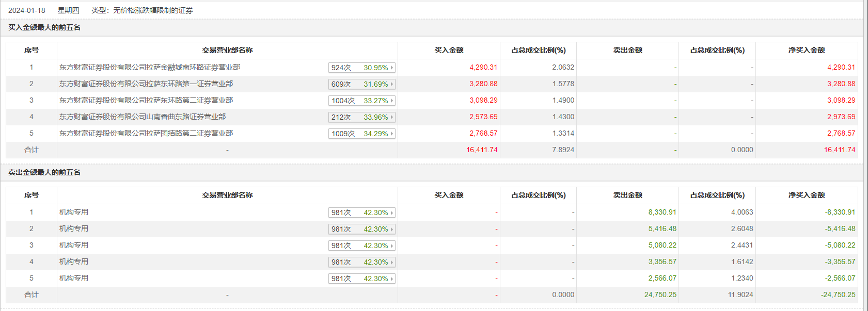Expand the 212次 33.96% stats box
The height and width of the screenshot is (311, 868).
tap(362, 117)
